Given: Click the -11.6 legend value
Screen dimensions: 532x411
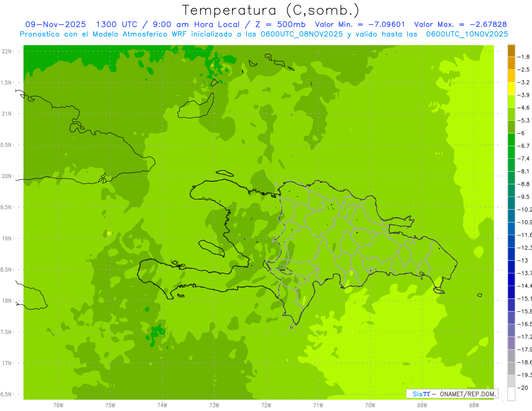Looking at the screenshot, I should [x=525, y=235].
